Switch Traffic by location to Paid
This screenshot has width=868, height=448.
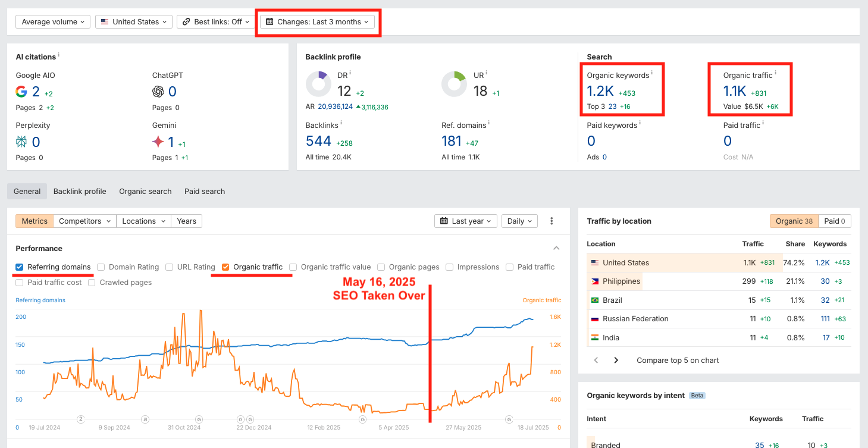coord(834,221)
